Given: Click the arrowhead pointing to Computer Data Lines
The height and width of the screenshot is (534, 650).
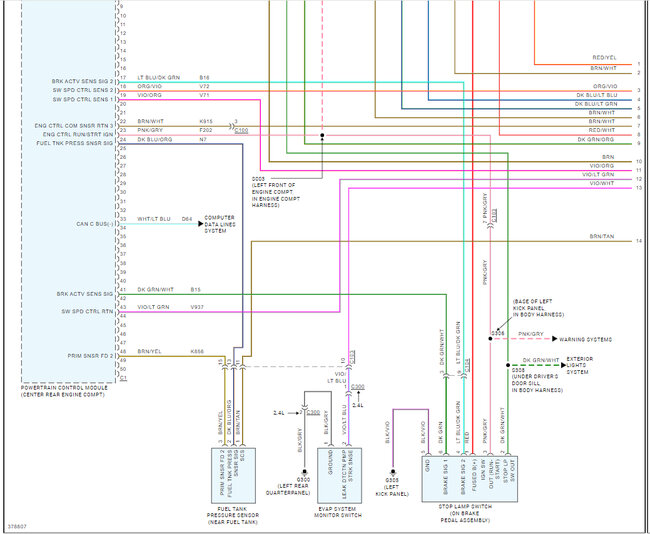Looking at the screenshot, I should [201, 224].
